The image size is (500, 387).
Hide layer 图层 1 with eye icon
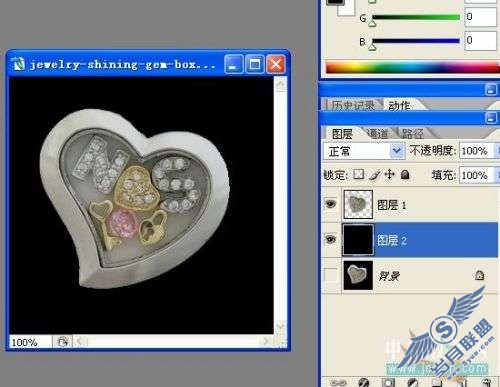[x=330, y=204]
